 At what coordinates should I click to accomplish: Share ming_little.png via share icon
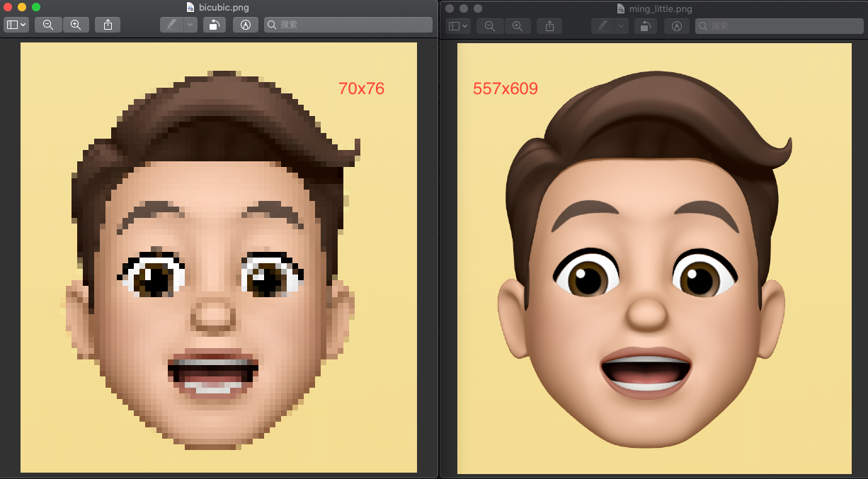[549, 26]
